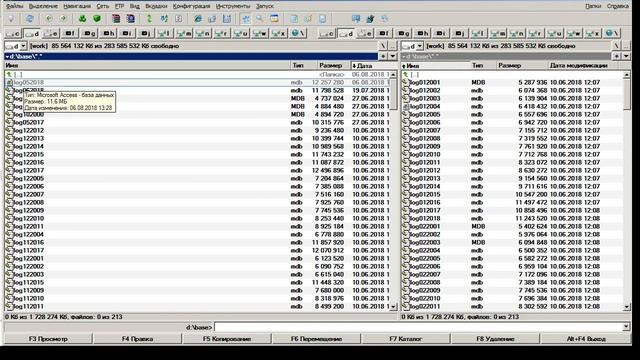The width and height of the screenshot is (640, 360).
Task: Click the refresh panel toolbar icon
Action: pyautogui.click(x=29, y=19)
